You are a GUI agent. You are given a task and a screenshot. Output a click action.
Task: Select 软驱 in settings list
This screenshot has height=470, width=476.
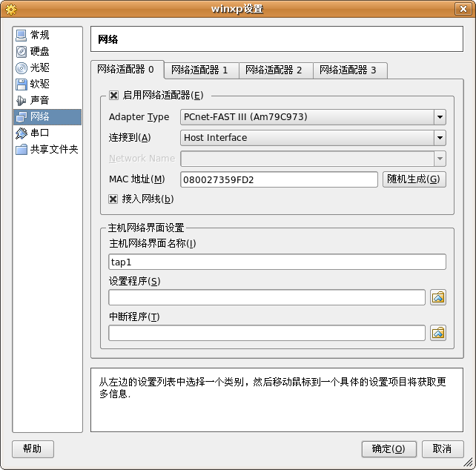[47, 84]
